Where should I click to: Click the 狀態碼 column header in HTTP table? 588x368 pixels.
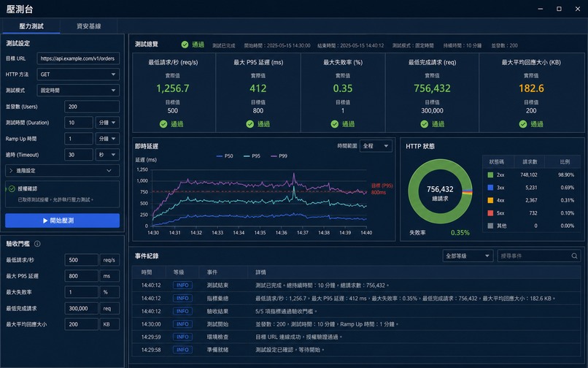(496, 162)
